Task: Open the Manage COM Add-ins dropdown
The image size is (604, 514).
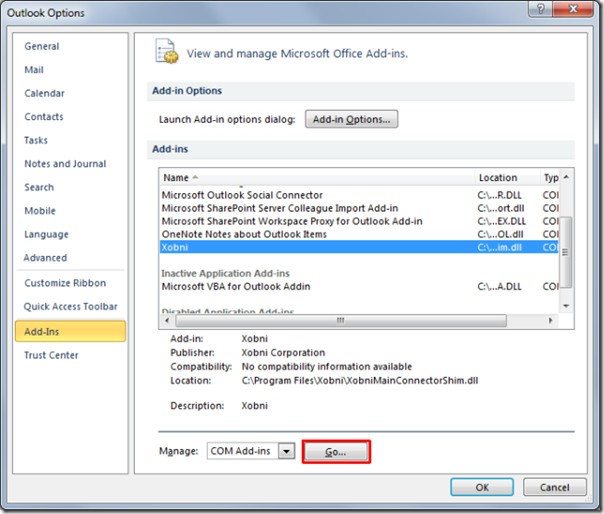Action: click(x=287, y=452)
